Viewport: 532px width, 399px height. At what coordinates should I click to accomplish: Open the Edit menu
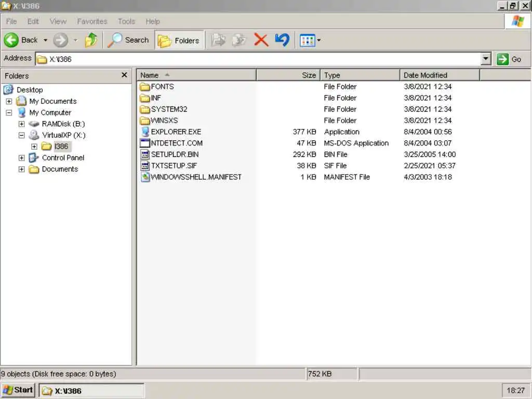coord(33,21)
